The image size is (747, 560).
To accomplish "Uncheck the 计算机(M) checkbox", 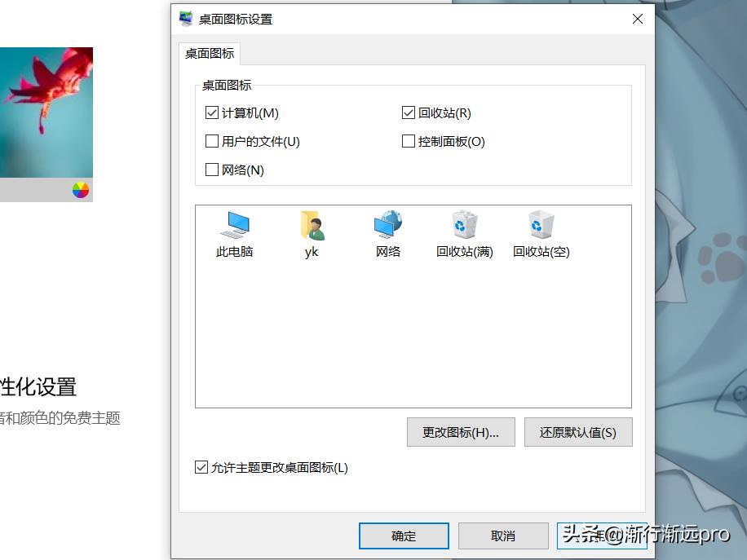I will tap(211, 112).
